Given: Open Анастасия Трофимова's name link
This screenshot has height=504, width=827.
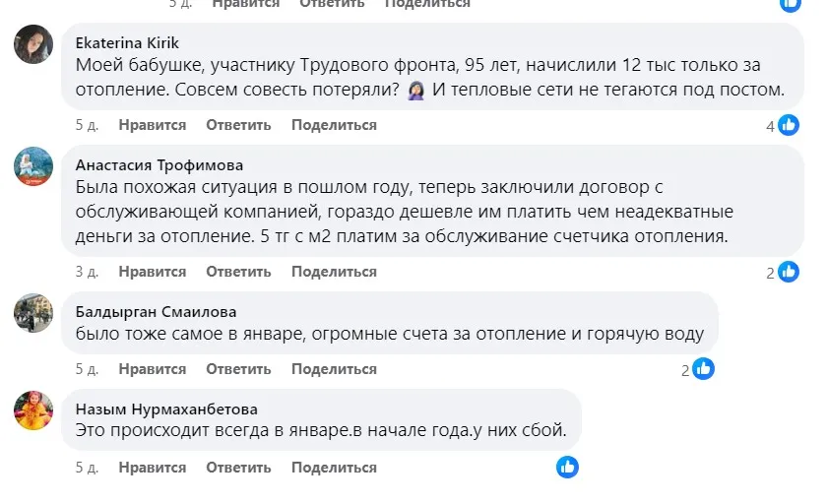Looking at the screenshot, I should pos(159,164).
